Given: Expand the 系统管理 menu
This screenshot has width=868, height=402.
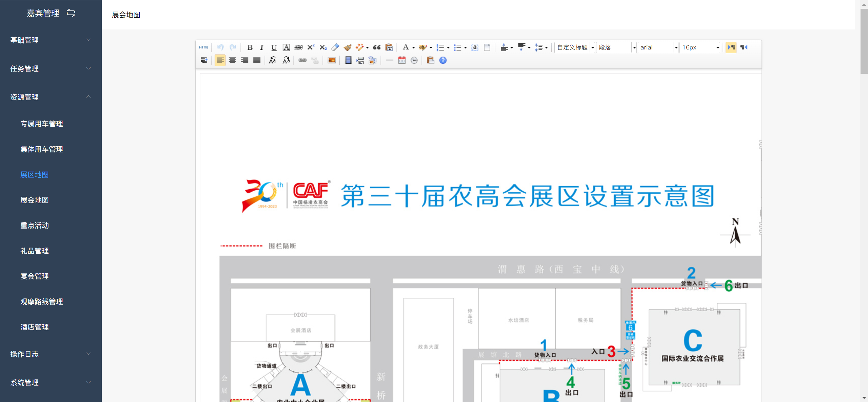Looking at the screenshot, I should tap(51, 382).
